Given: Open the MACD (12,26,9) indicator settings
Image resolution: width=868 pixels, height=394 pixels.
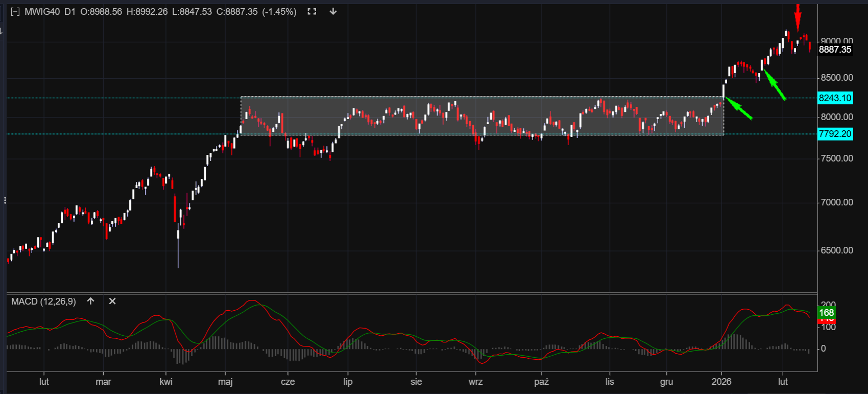Looking at the screenshot, I should (43, 302).
